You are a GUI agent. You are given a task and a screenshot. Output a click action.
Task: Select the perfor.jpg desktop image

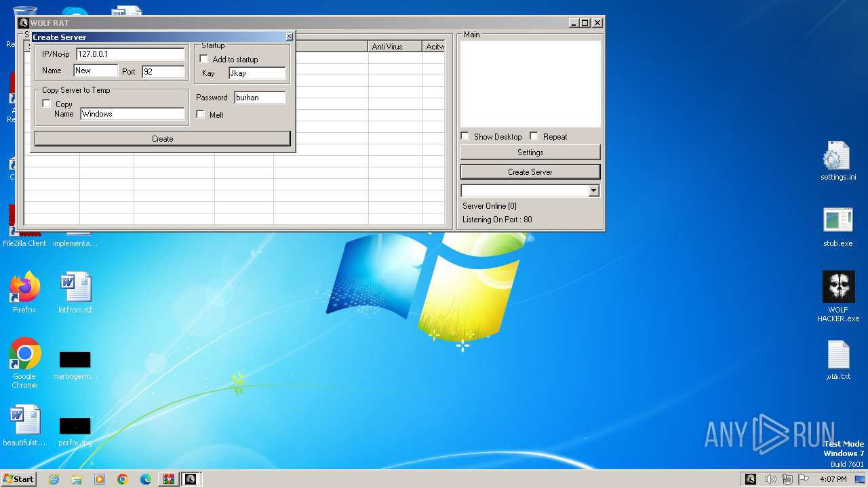(75, 431)
